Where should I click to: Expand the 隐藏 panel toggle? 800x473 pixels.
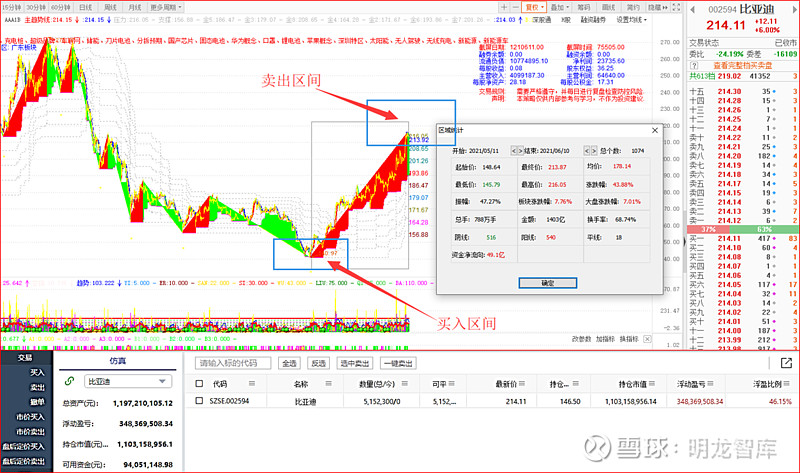(x=658, y=7)
